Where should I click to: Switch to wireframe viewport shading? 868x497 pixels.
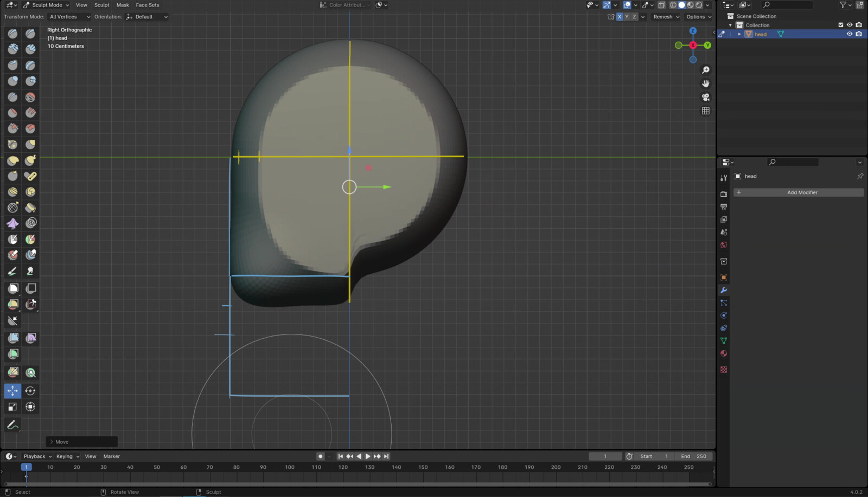point(673,5)
